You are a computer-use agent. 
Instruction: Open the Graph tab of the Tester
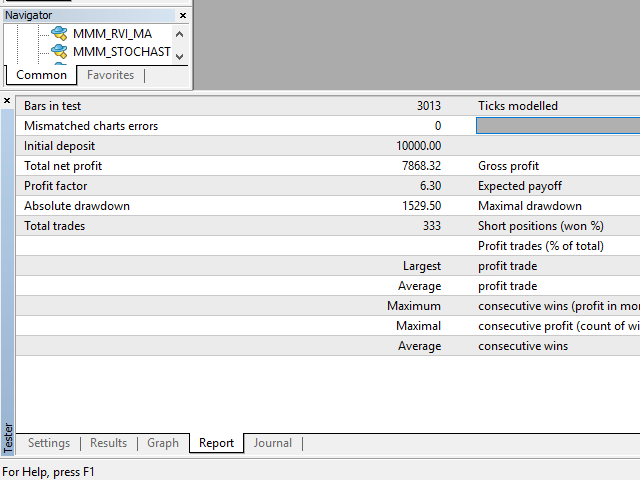coord(163,443)
